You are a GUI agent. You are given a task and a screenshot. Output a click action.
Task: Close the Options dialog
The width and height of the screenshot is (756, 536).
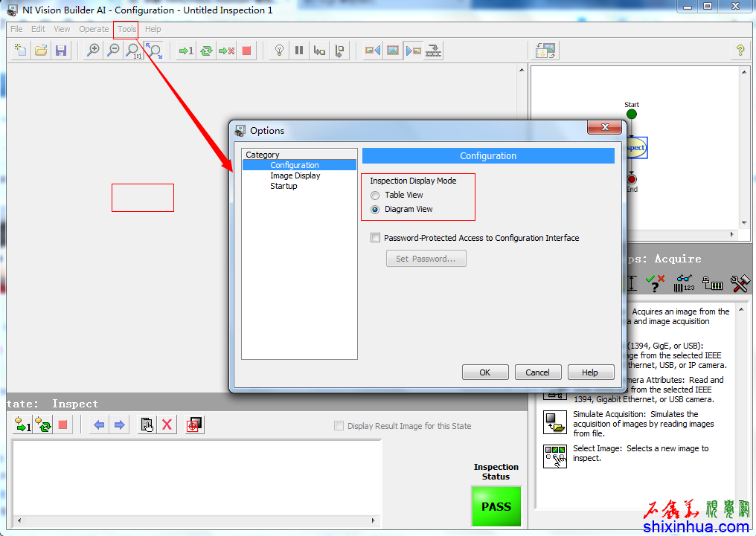pyautogui.click(x=605, y=127)
